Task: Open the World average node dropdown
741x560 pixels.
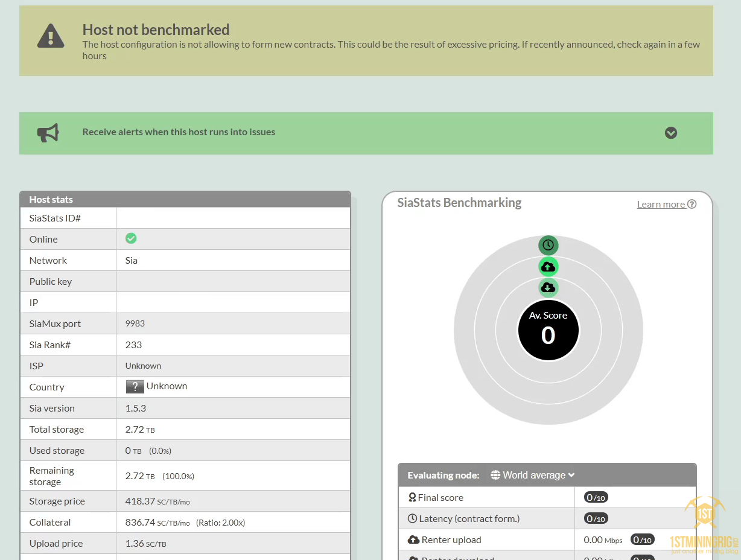Action: click(533, 475)
